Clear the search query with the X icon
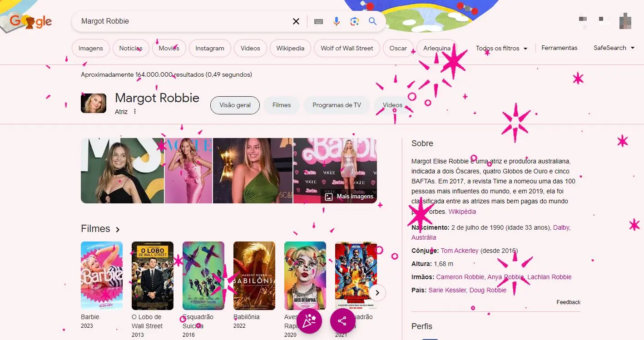The height and width of the screenshot is (340, 644). coord(296,21)
